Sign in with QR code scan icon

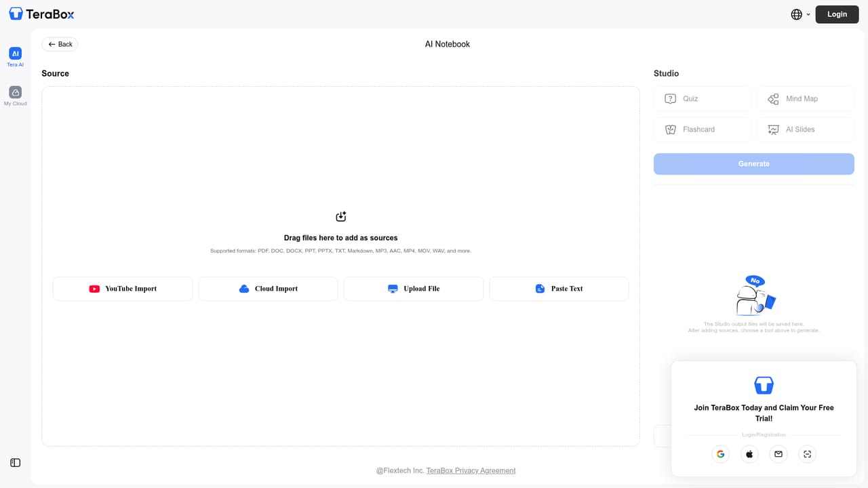[x=807, y=454]
